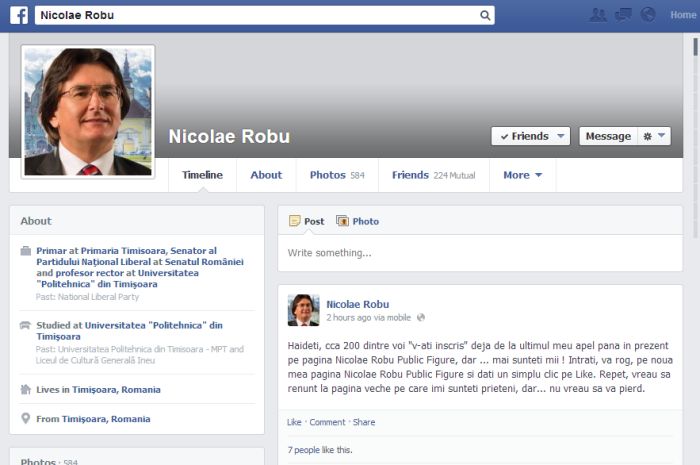Like the Nicolae Robu post

pos(294,422)
